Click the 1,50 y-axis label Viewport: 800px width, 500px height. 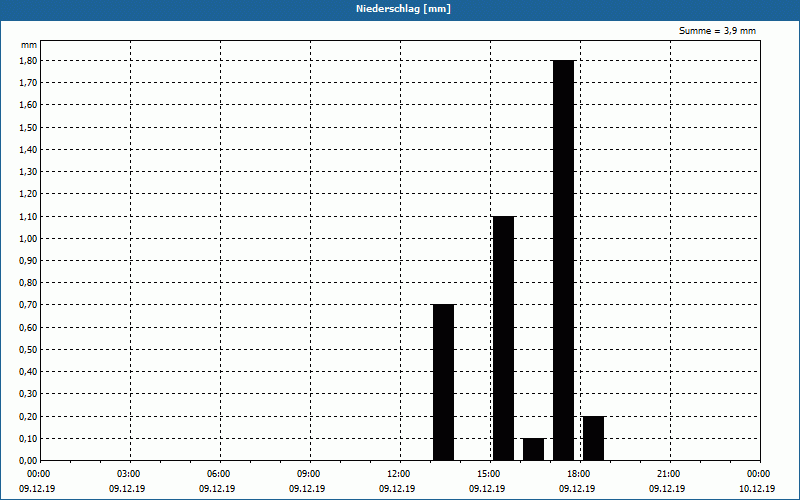point(28,127)
